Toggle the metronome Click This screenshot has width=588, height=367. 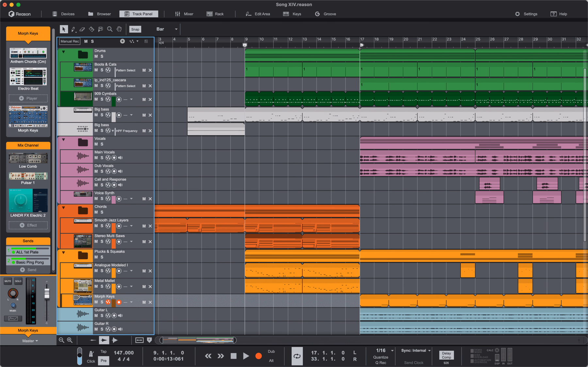91,356
